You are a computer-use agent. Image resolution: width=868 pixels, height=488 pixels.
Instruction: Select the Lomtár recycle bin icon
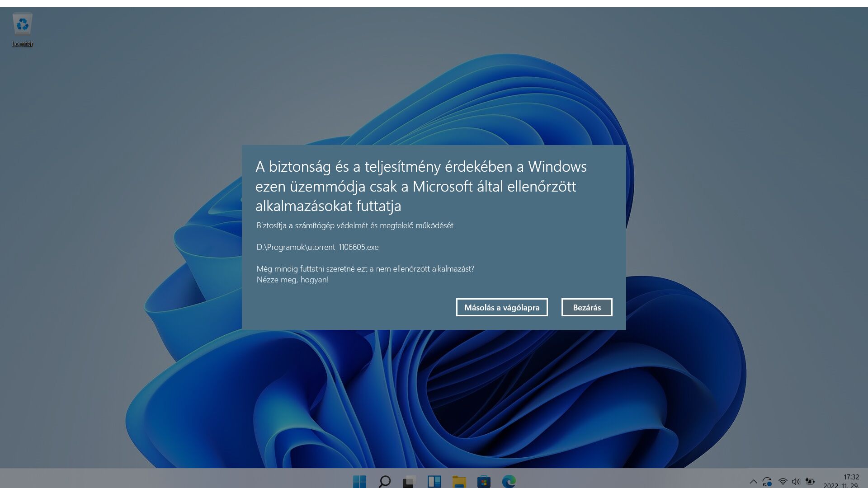(22, 30)
